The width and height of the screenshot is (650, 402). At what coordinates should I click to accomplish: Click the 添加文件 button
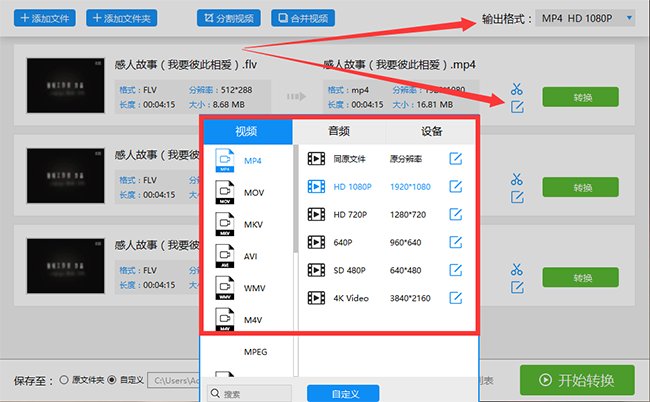[45, 18]
